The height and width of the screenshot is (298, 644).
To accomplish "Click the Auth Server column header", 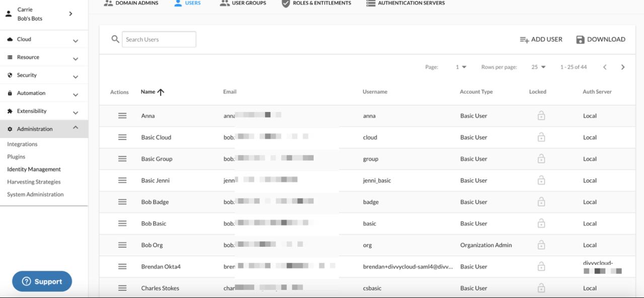I will (597, 92).
